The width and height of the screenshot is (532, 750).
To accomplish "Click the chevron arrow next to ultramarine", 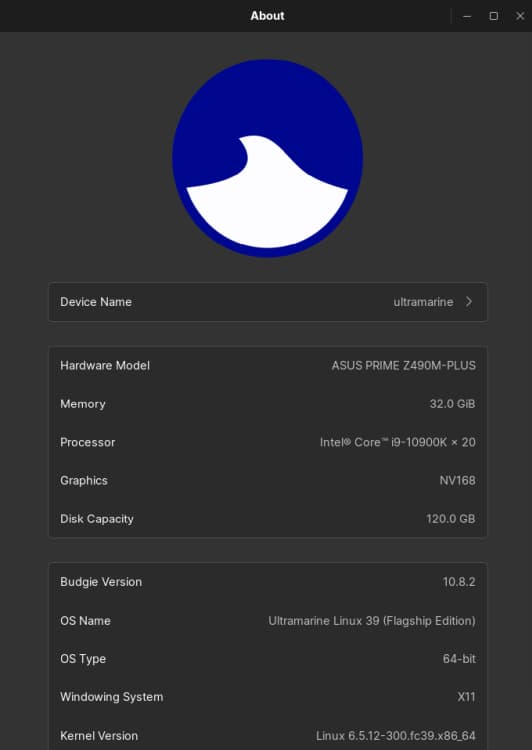I will (469, 302).
